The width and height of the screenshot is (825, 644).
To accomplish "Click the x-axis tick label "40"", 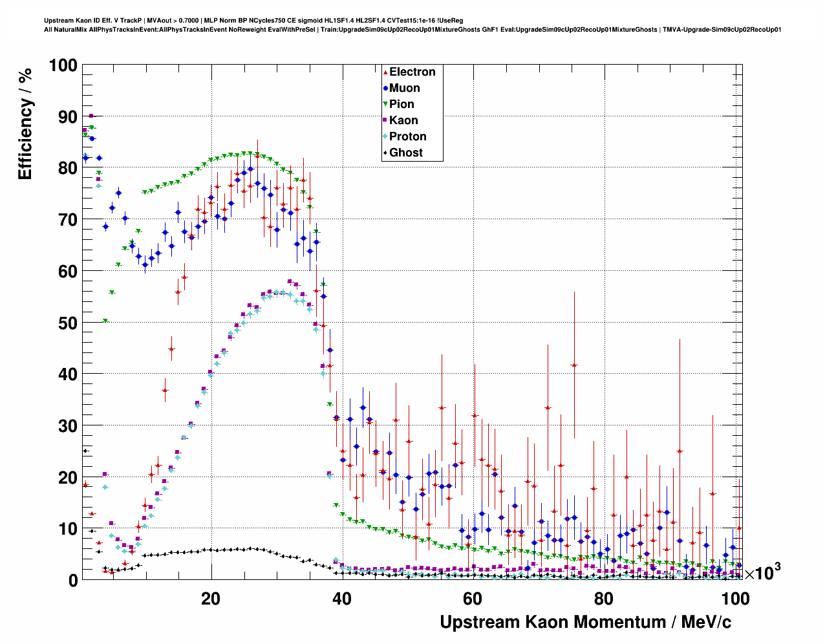I will point(342,599).
